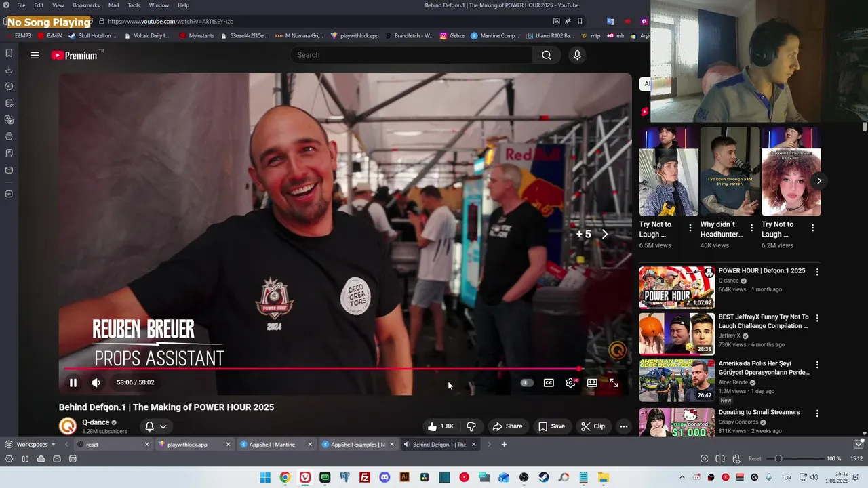Expand the Workspaces dropdown

coord(31,445)
